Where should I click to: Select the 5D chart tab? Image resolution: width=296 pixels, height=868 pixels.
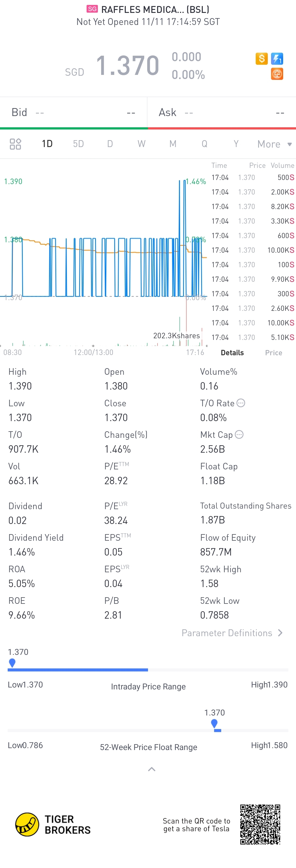(x=78, y=144)
